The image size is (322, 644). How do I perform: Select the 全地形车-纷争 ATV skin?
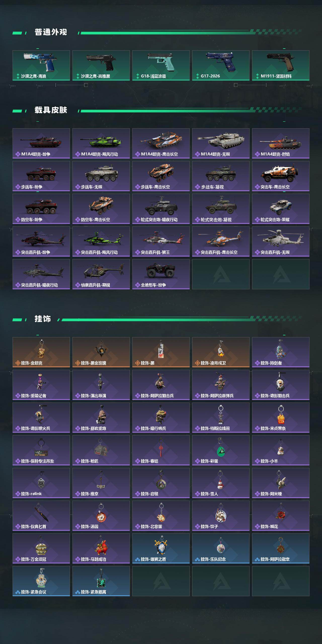161,274
